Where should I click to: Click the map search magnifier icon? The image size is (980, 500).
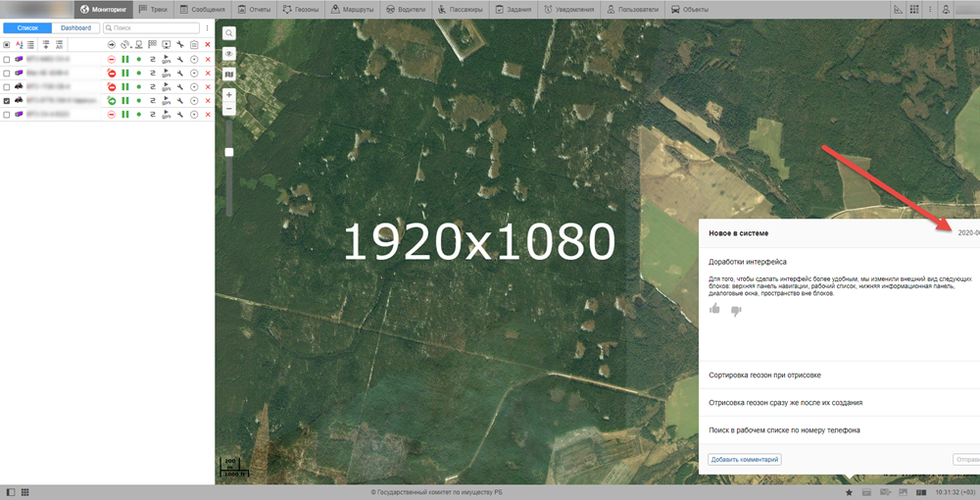click(229, 33)
